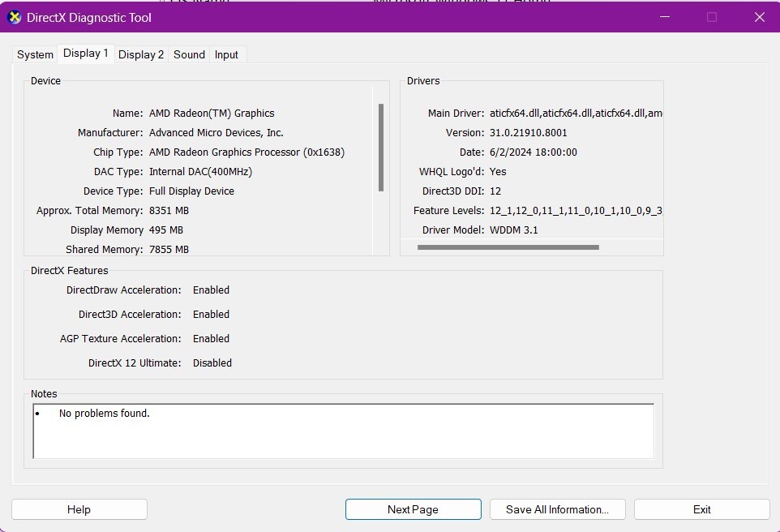Click driver version '31.0.21910.8001'
780x532 pixels.
pyautogui.click(x=529, y=133)
